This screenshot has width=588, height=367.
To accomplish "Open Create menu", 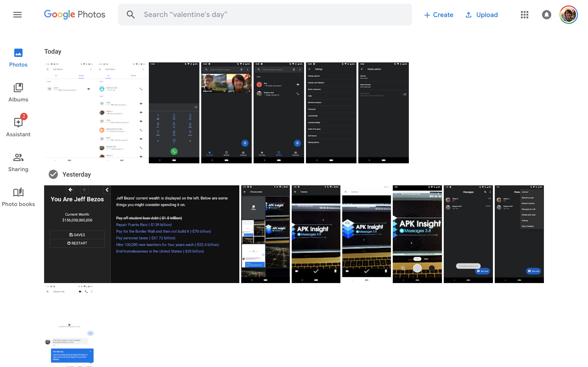I will [x=438, y=14].
